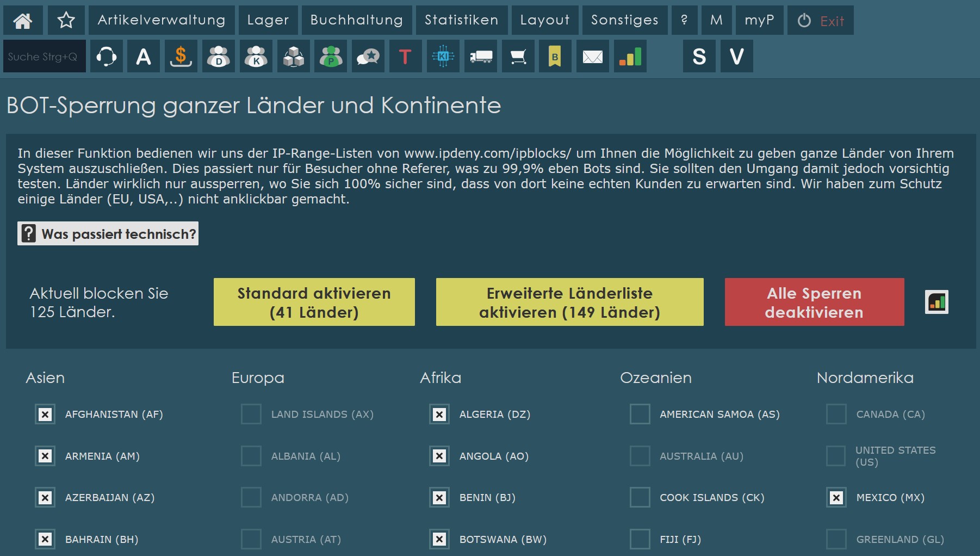Click the AUSTRIA (AT) label
The height and width of the screenshot is (556, 980).
[x=306, y=539]
